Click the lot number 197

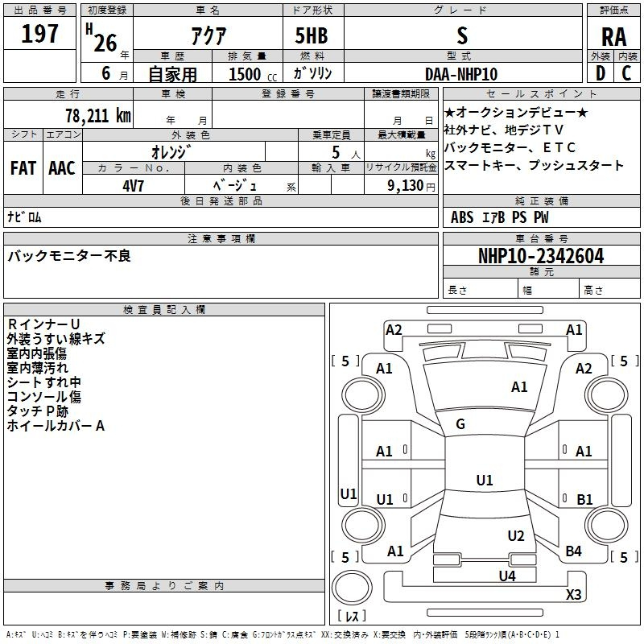point(39,33)
